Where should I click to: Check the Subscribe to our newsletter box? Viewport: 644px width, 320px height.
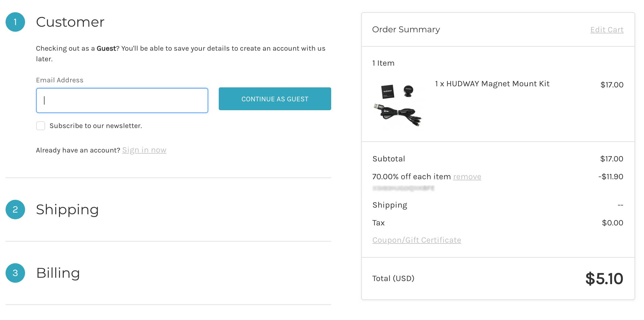(x=41, y=126)
